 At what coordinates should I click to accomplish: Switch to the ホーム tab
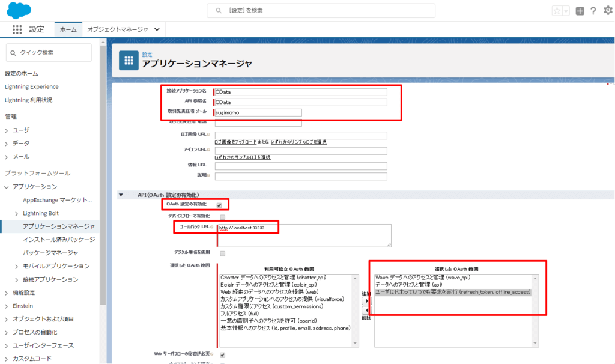pyautogui.click(x=68, y=29)
